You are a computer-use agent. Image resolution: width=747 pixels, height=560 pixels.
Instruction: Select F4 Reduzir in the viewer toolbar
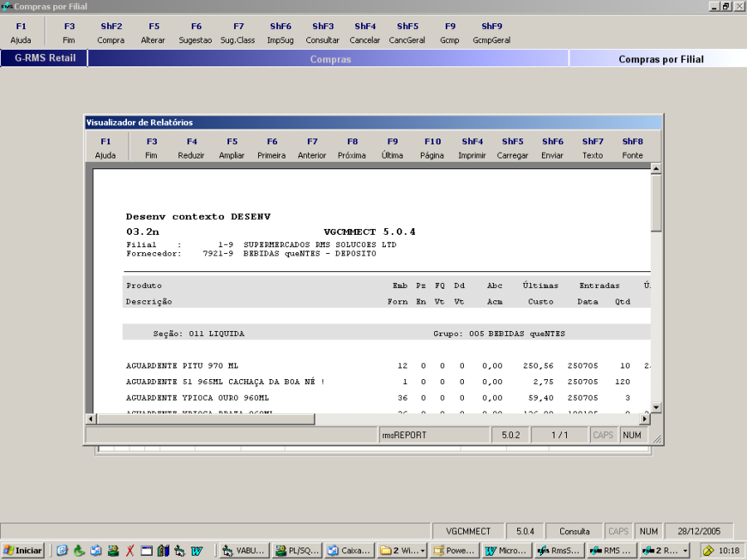(x=191, y=149)
